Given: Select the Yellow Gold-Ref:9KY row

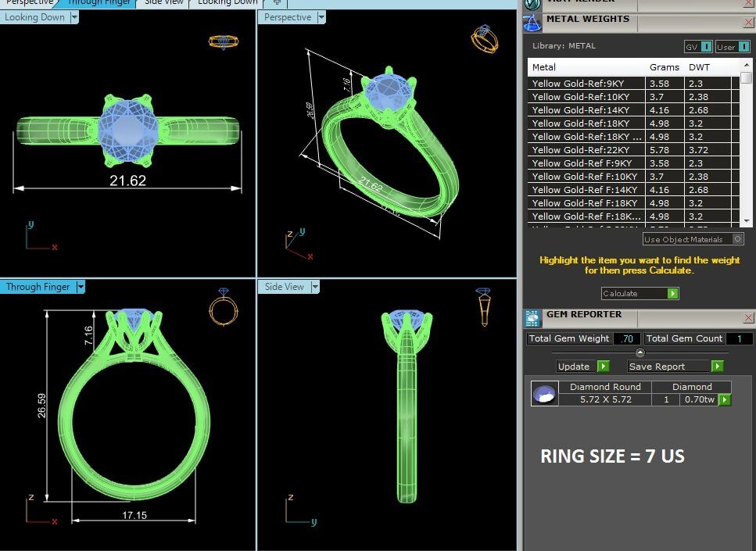Looking at the screenshot, I should tap(633, 84).
